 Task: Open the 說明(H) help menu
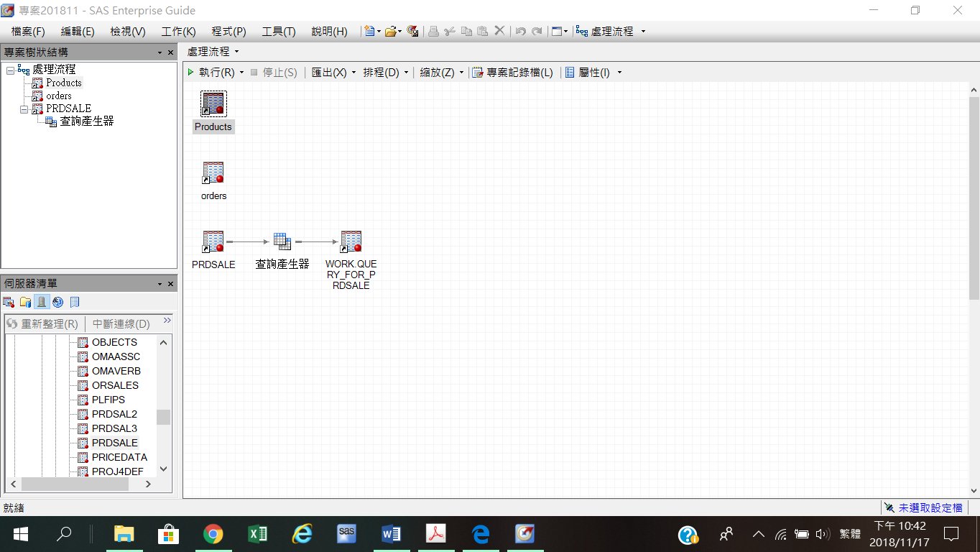329,32
